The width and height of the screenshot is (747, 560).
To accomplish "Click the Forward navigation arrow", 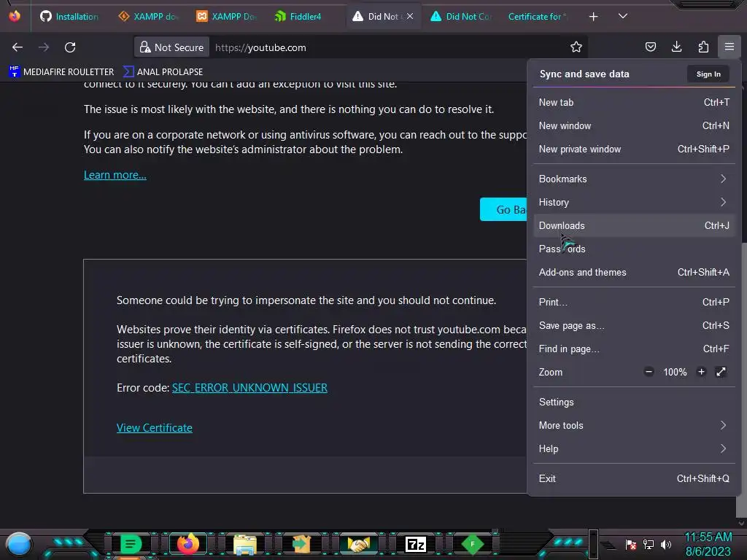I will tap(44, 47).
